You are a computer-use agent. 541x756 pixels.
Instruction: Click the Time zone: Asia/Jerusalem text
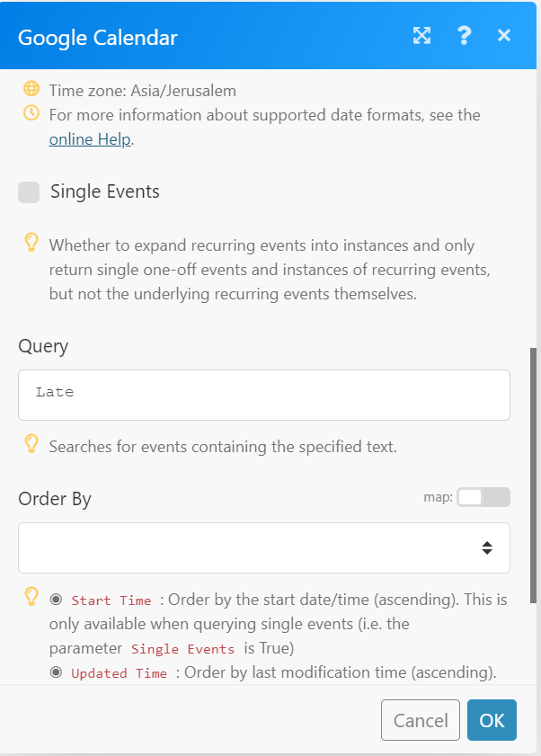coord(143,91)
